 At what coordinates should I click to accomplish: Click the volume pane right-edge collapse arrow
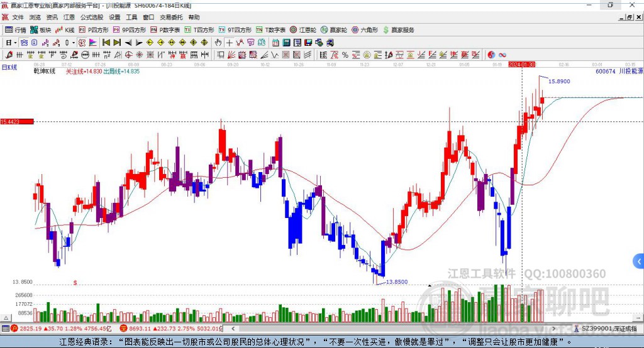pos(638,318)
